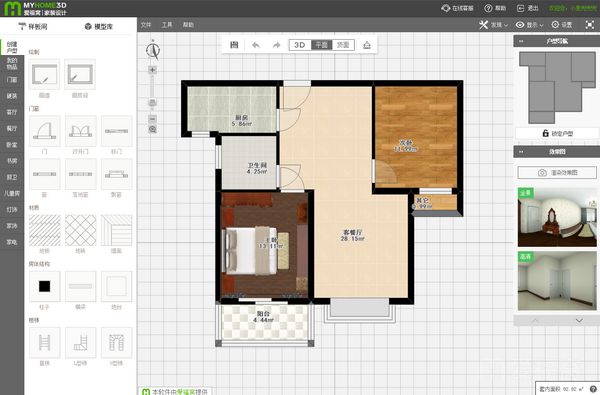The height and width of the screenshot is (395, 600).
Task: Open living room (客厅) sidebar category
Action: pyautogui.click(x=12, y=112)
